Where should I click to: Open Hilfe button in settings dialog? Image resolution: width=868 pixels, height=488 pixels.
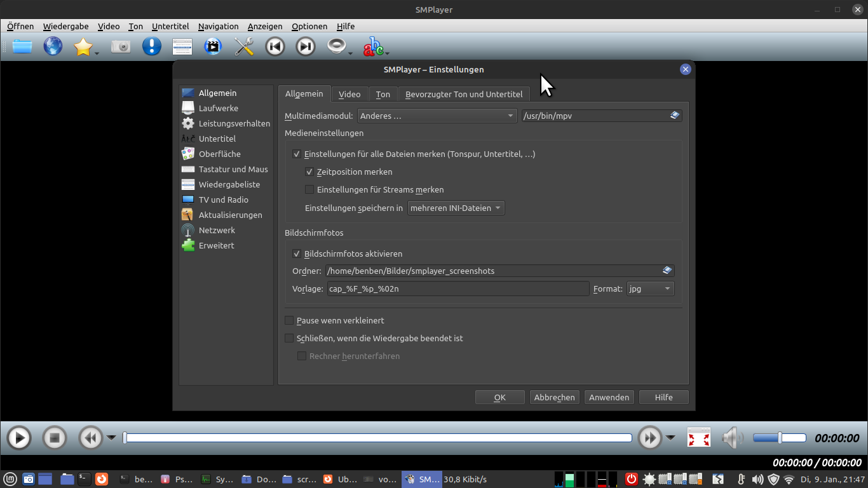[x=663, y=397]
